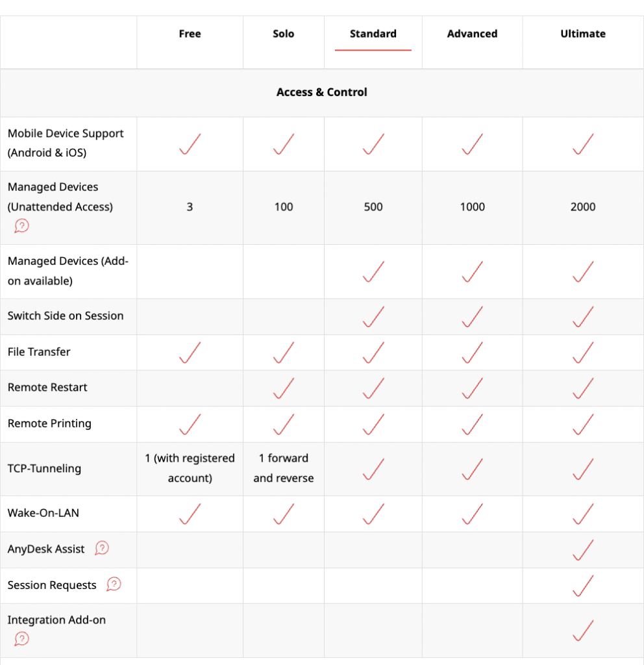
Task: Click Ultimate checkmark for Integration Add-on
Action: click(x=583, y=630)
